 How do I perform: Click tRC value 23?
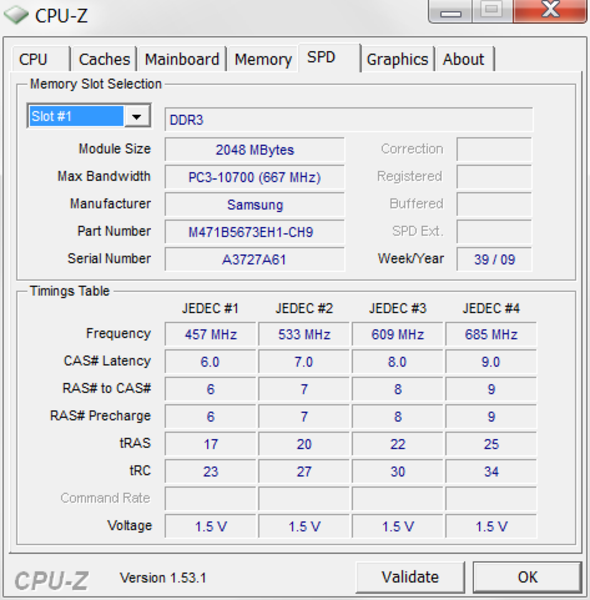pyautogui.click(x=210, y=472)
